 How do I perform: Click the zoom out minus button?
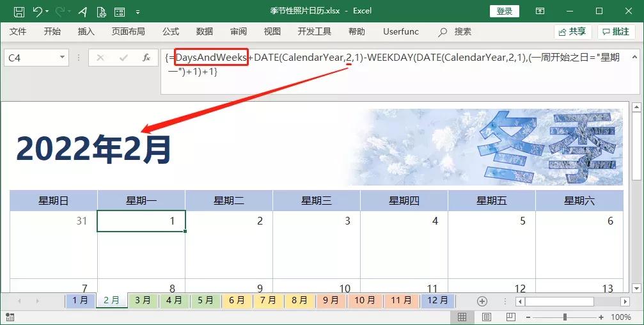click(x=528, y=317)
